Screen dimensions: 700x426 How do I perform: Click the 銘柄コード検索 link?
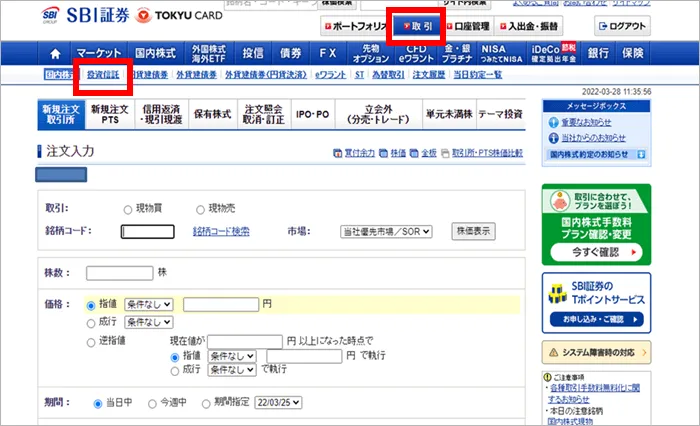(x=221, y=231)
